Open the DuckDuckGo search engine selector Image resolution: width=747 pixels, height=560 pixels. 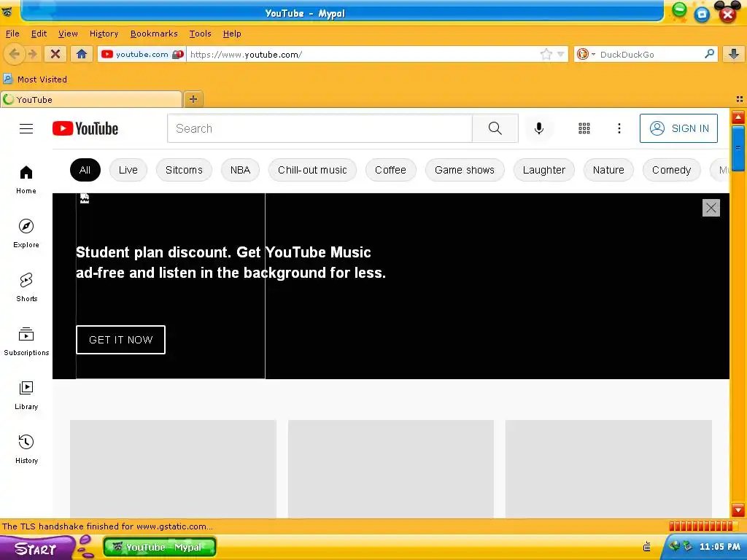(x=586, y=54)
